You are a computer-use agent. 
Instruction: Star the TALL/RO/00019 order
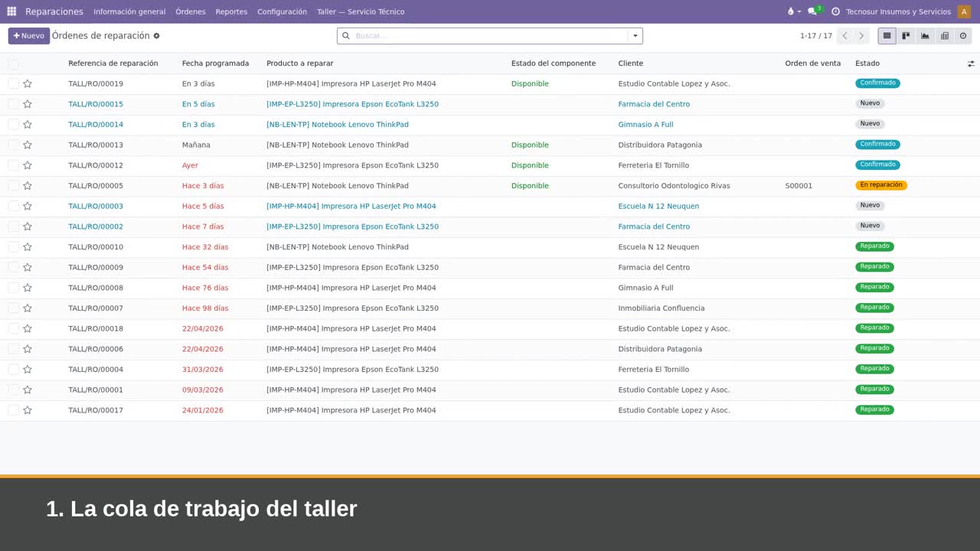[28, 83]
